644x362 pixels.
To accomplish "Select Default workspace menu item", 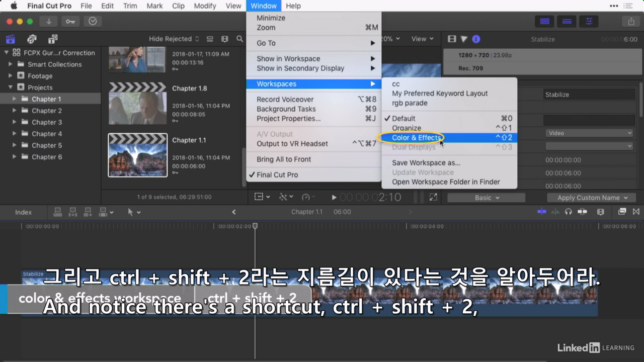I will click(x=449, y=119).
